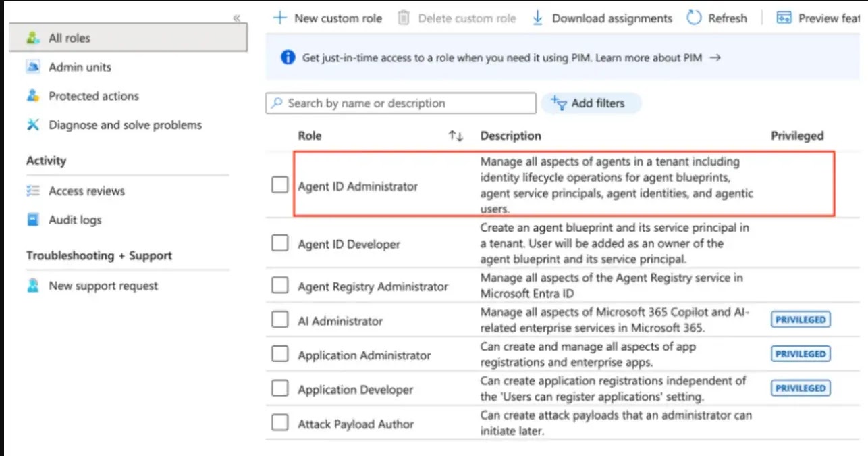Click the PRIVILEGED badge for Application Administrator

tap(800, 353)
